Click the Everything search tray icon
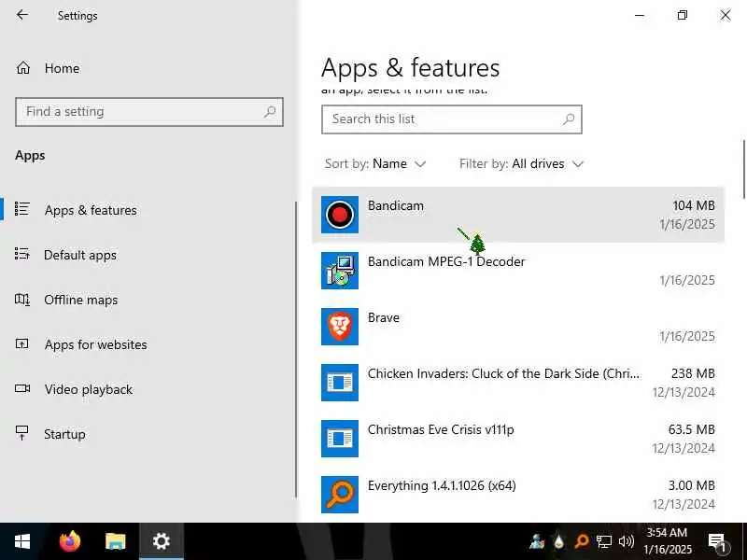 pos(581,541)
